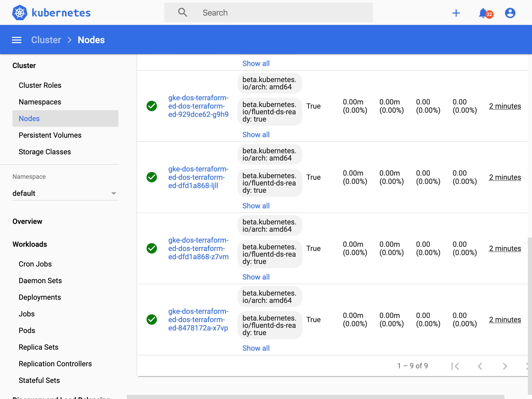
Task: Show all labels for z7vm node
Action: tap(256, 277)
